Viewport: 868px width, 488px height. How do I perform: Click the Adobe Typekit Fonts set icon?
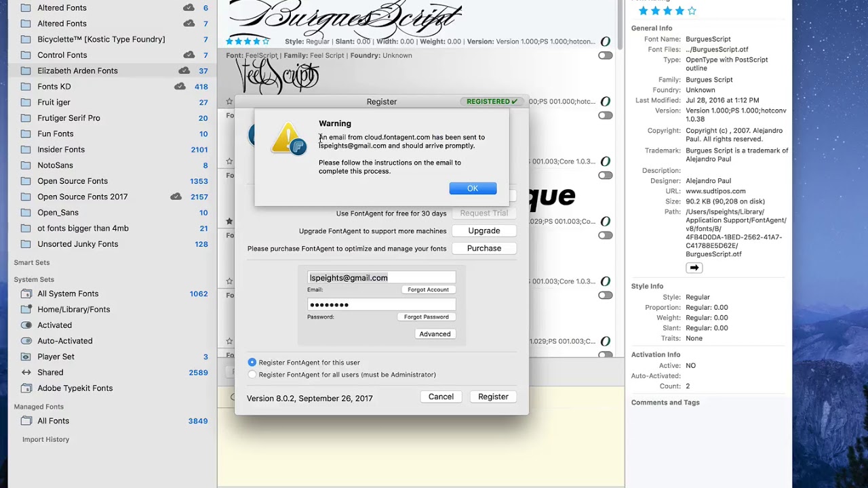click(x=26, y=388)
